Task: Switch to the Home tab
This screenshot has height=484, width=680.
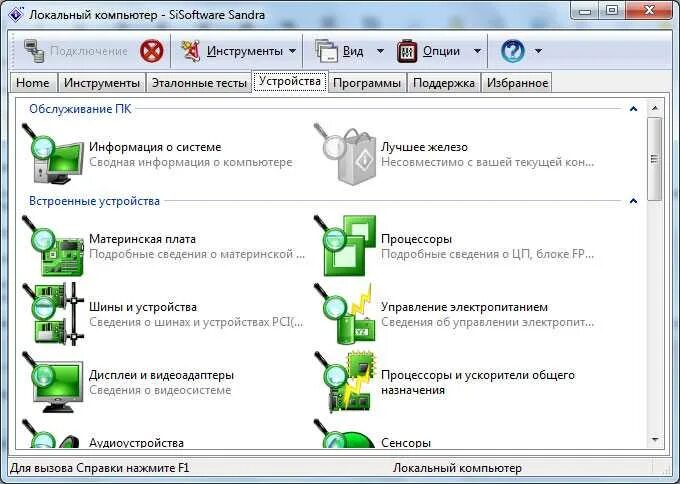Action: (x=33, y=83)
